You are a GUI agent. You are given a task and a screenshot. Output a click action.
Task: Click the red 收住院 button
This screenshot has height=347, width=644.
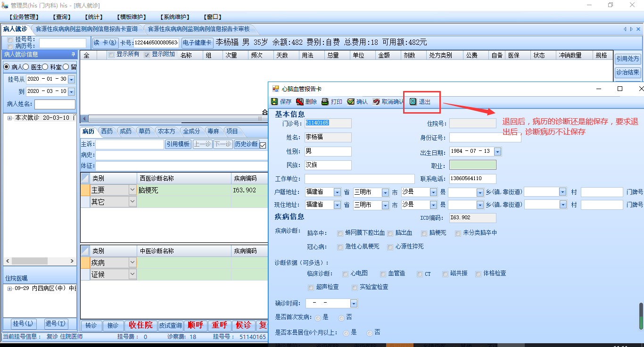point(140,325)
